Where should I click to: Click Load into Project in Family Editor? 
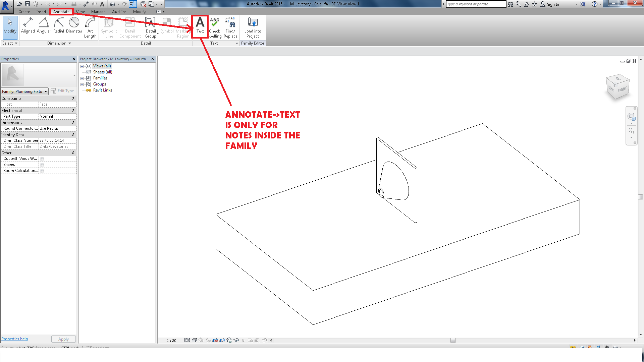[x=253, y=27]
